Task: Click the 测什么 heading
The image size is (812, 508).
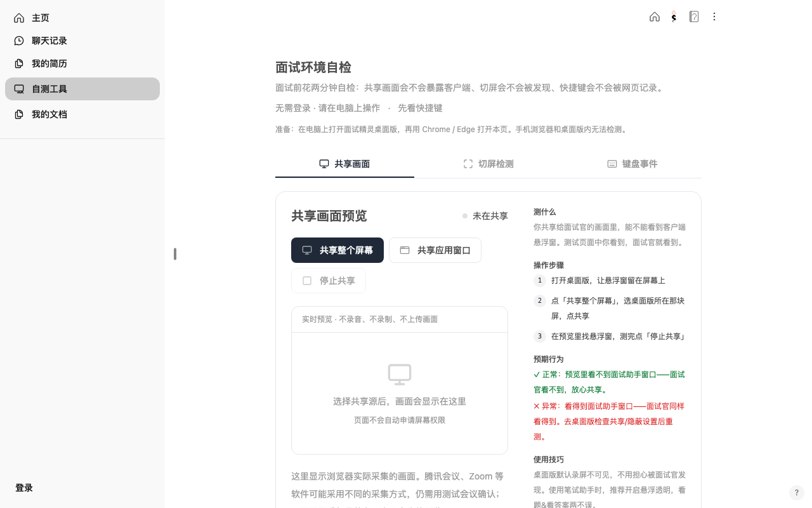Action: pyautogui.click(x=545, y=212)
